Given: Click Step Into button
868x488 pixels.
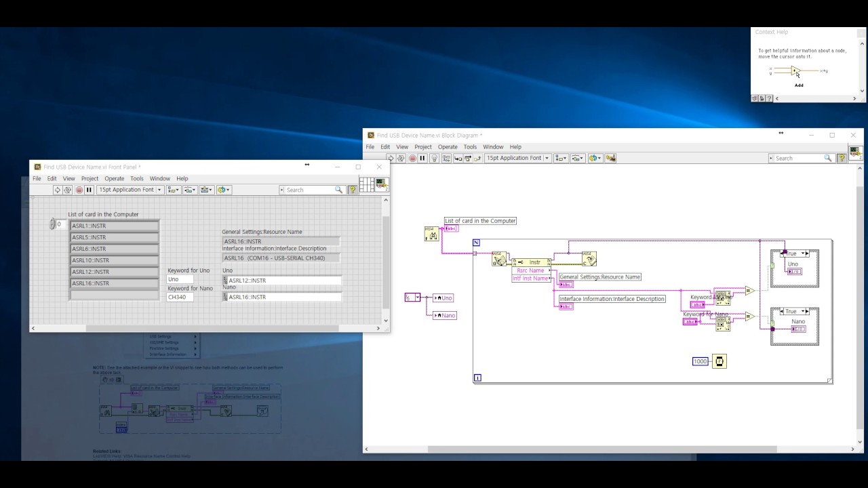Looking at the screenshot, I should [458, 158].
